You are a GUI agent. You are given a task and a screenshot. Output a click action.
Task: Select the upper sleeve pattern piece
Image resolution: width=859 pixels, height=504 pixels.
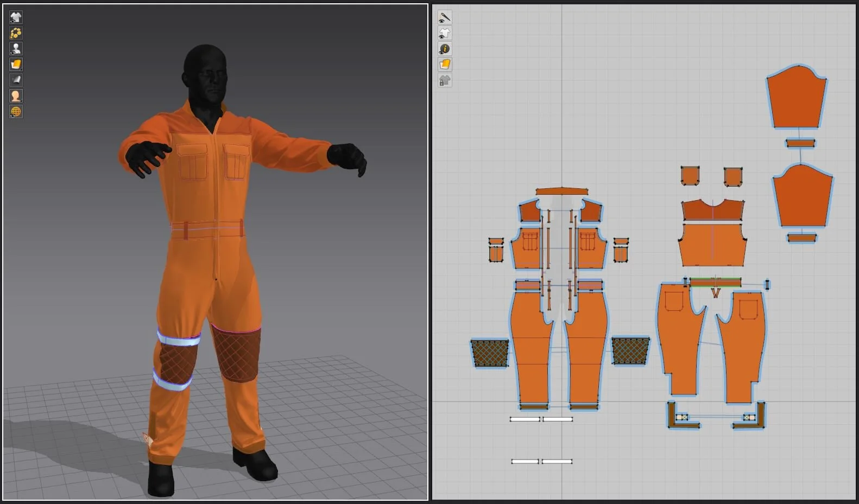[x=797, y=98]
